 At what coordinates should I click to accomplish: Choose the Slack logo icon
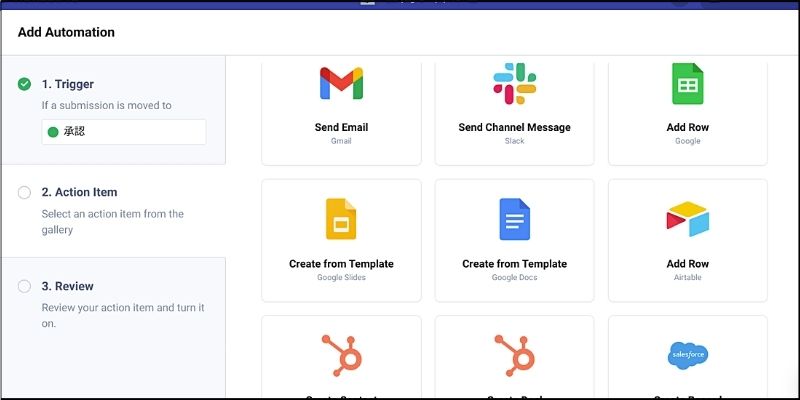point(514,83)
